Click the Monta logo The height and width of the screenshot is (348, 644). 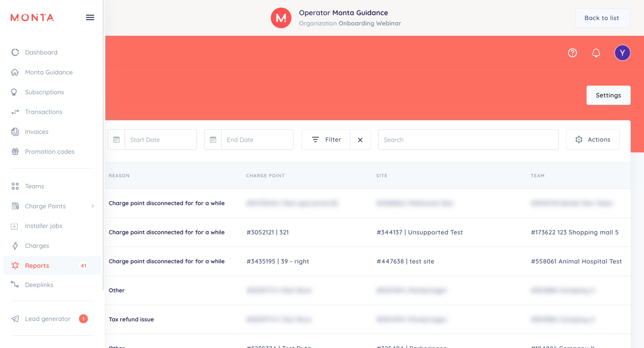(32, 17)
